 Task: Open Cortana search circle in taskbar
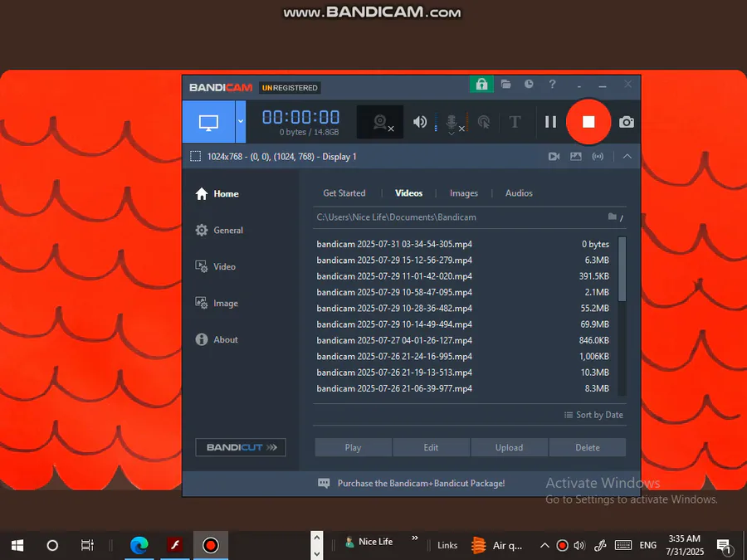[52, 545]
